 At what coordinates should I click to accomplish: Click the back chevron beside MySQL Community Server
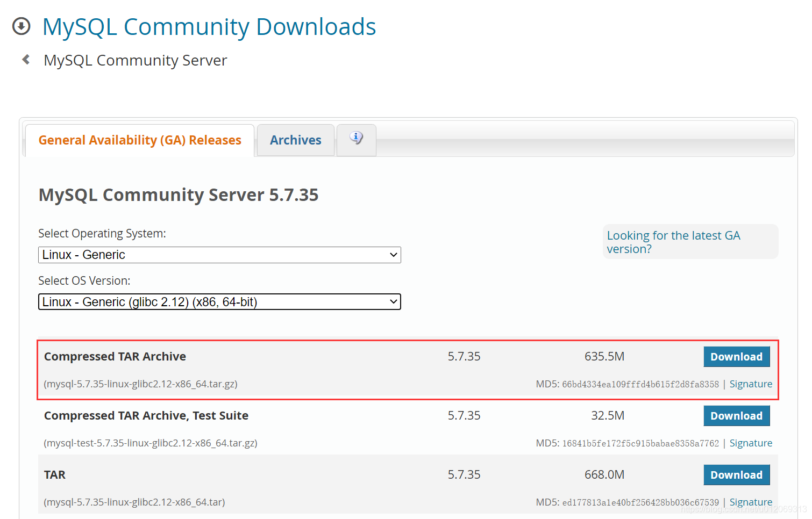(26, 60)
